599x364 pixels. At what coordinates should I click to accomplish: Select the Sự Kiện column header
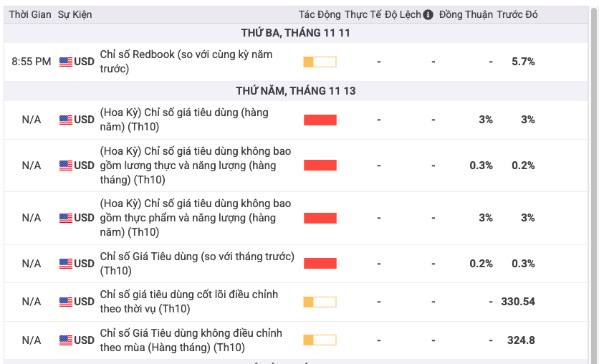(75, 14)
